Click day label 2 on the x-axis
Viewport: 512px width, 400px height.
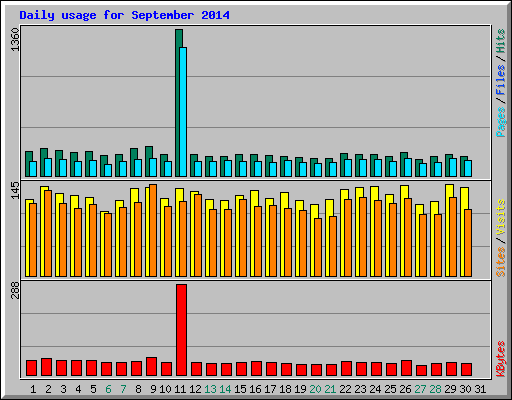pyautogui.click(x=48, y=389)
